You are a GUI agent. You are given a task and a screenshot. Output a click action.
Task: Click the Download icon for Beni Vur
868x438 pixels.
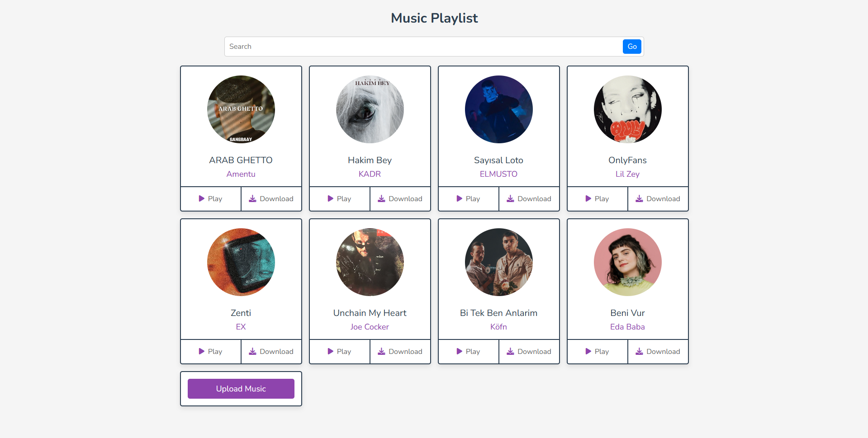pos(639,351)
